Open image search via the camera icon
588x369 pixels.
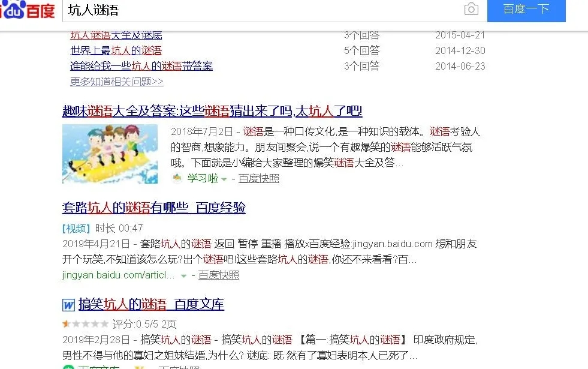pos(471,10)
